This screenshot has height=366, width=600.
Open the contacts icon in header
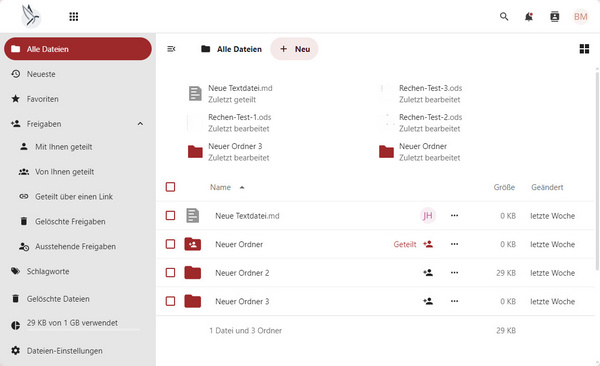[x=554, y=16]
